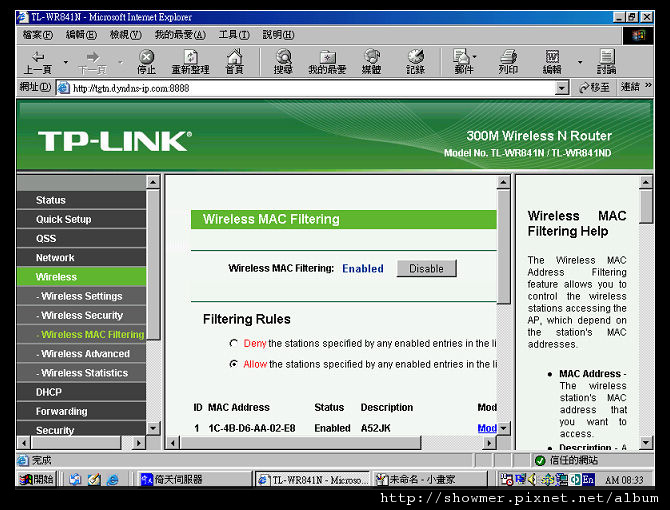Open the Search toolbar icon
670x510 pixels.
283,62
